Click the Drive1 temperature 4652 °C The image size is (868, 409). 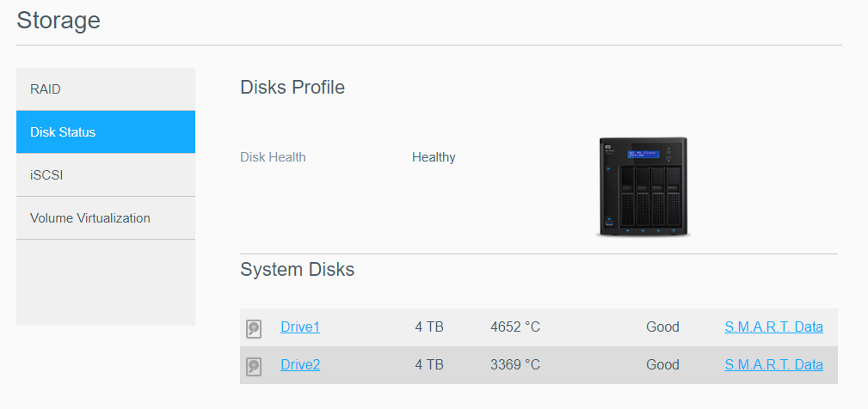point(515,327)
